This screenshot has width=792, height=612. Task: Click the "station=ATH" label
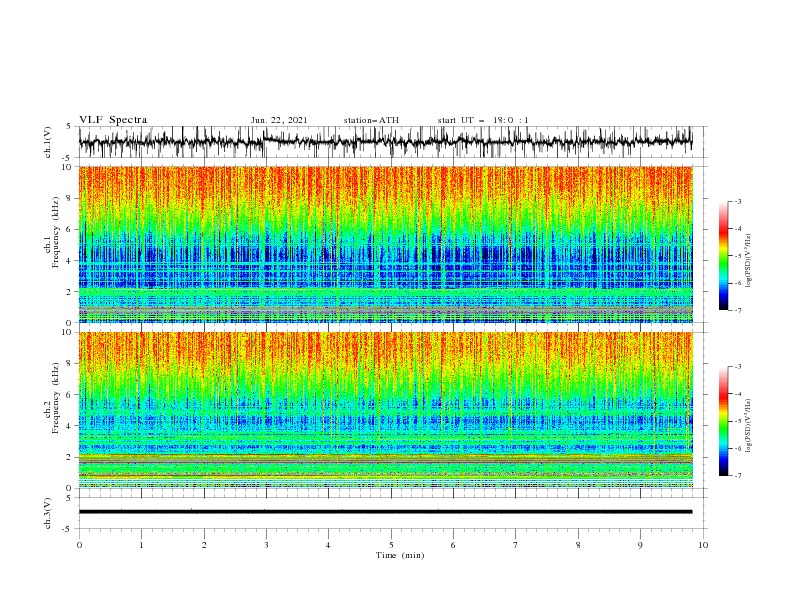371,120
